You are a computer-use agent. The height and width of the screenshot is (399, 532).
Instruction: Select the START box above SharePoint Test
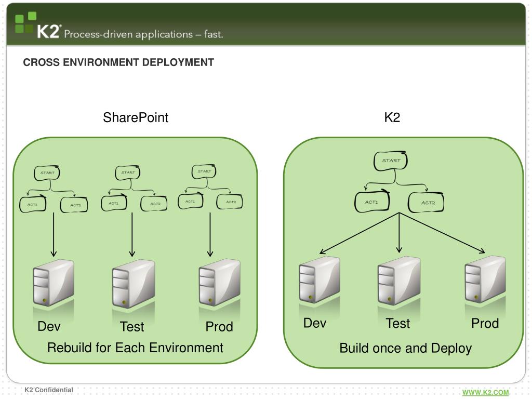128,172
